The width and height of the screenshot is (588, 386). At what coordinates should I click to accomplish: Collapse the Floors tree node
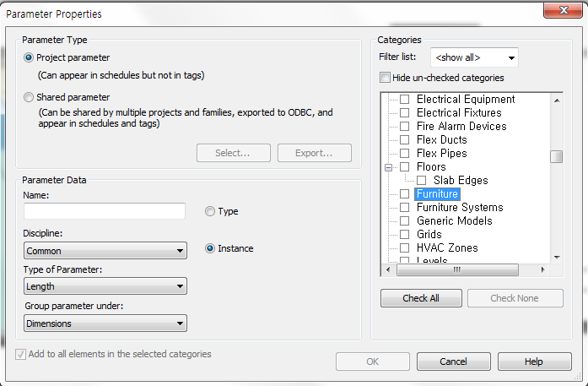[389, 167]
